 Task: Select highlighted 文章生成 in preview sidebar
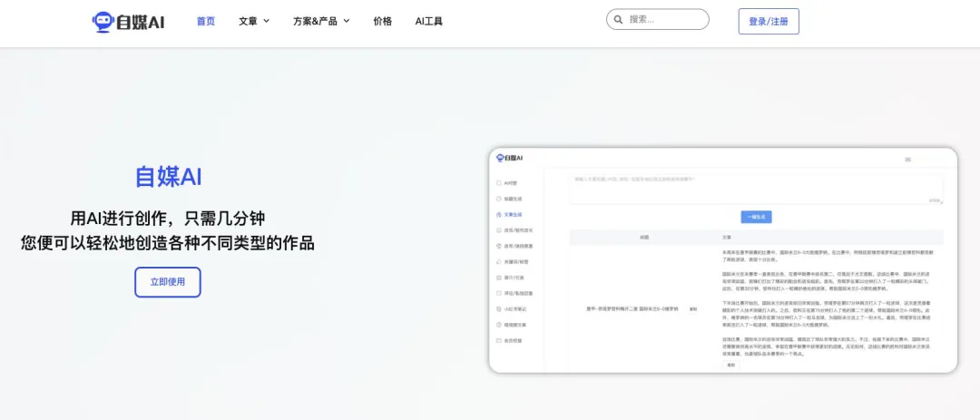[x=509, y=214]
